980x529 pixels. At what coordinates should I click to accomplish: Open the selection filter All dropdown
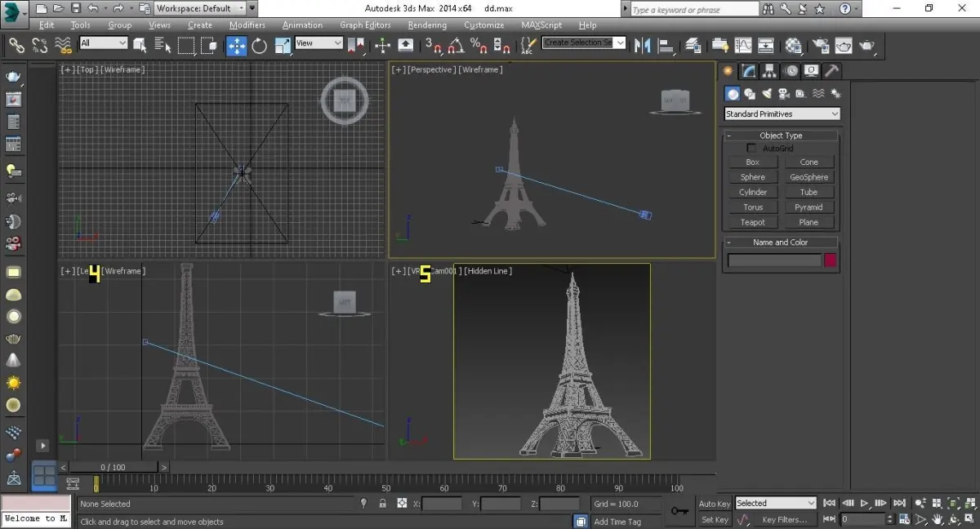pos(104,43)
